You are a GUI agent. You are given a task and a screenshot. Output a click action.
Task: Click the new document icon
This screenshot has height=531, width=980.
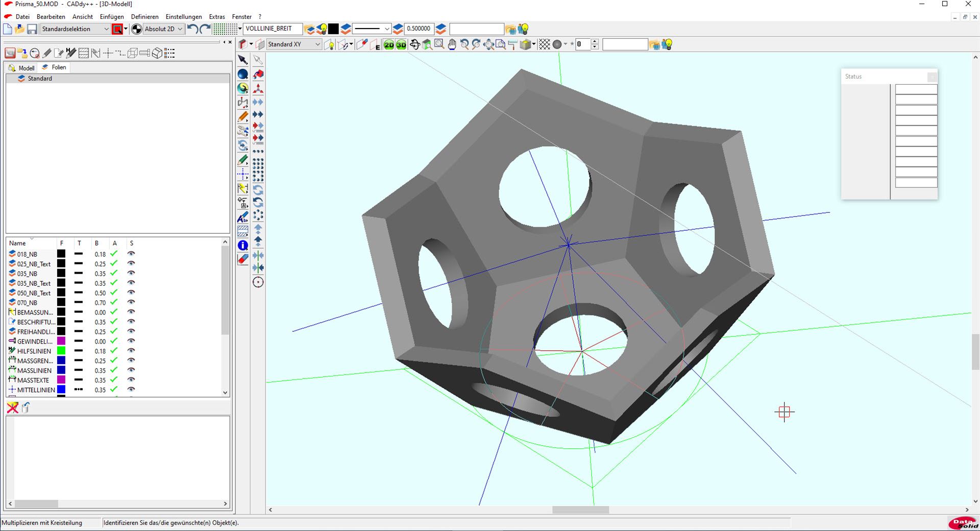8,29
